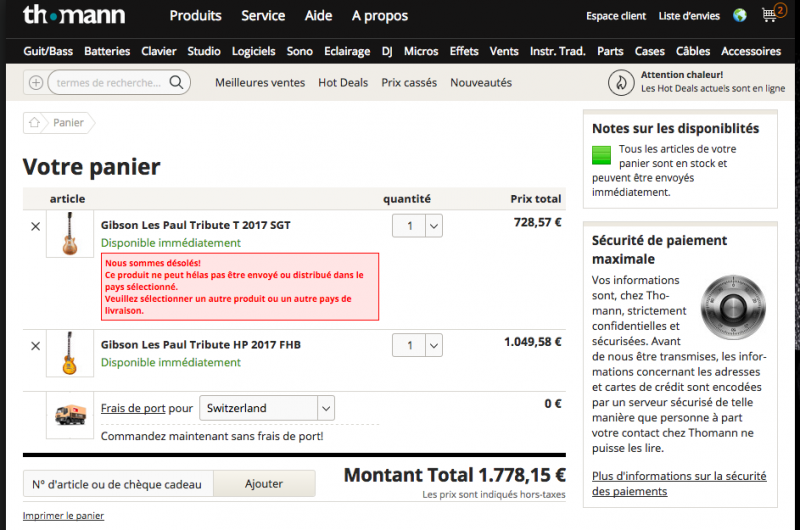Screen dimensions: 800x530
Task: Open payment security information link
Action: (678, 483)
